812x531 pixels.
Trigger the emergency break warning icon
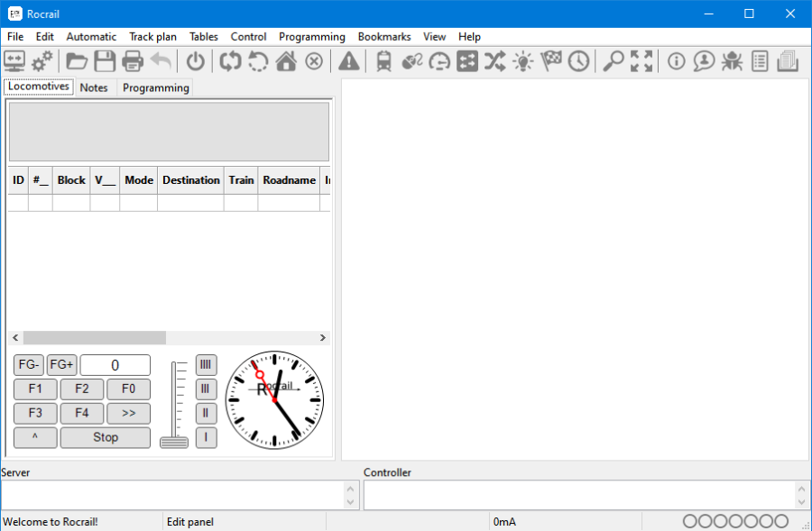348,60
